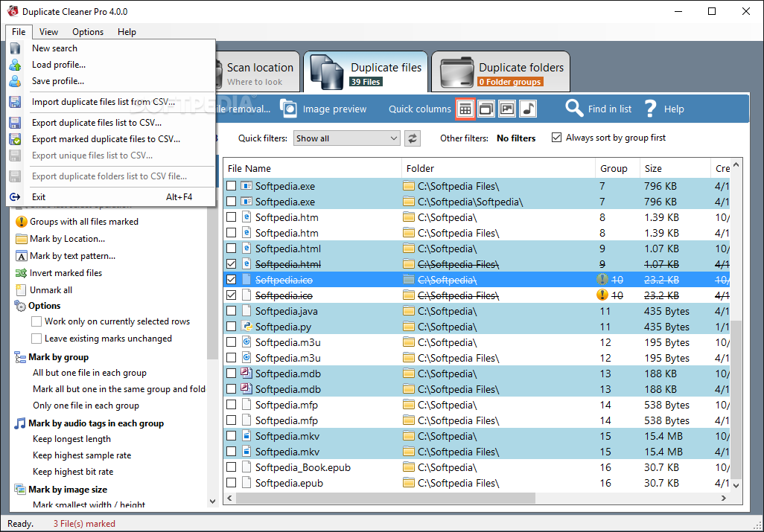Click the refresh filter icon button

coord(413,138)
